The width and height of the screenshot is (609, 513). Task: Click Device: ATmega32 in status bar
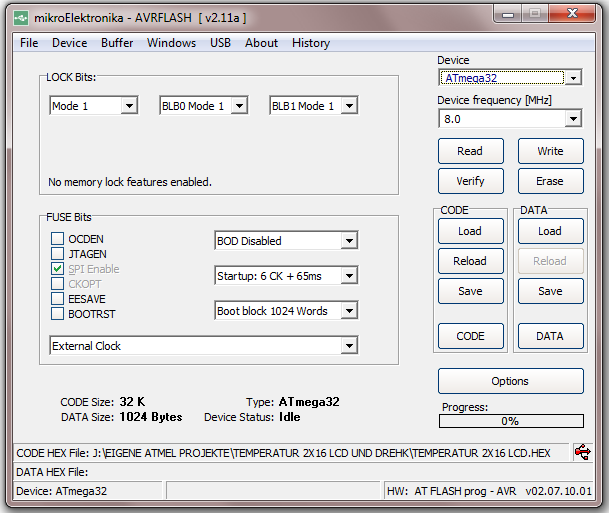point(61,491)
